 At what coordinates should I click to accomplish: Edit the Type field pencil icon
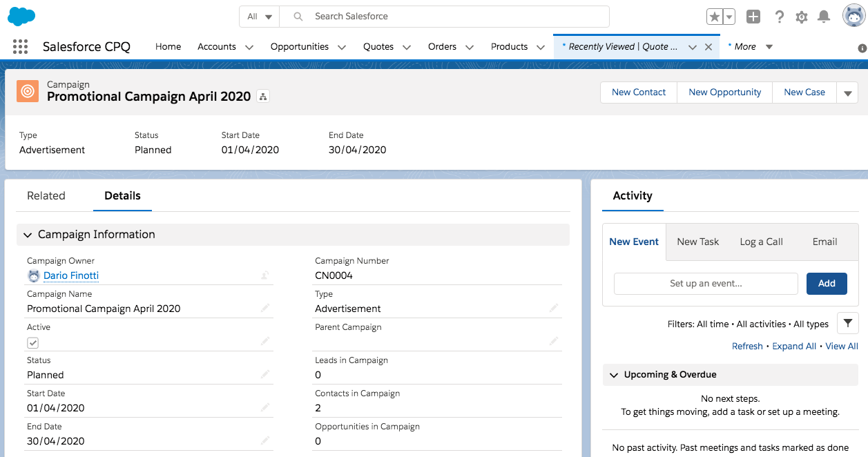(554, 308)
